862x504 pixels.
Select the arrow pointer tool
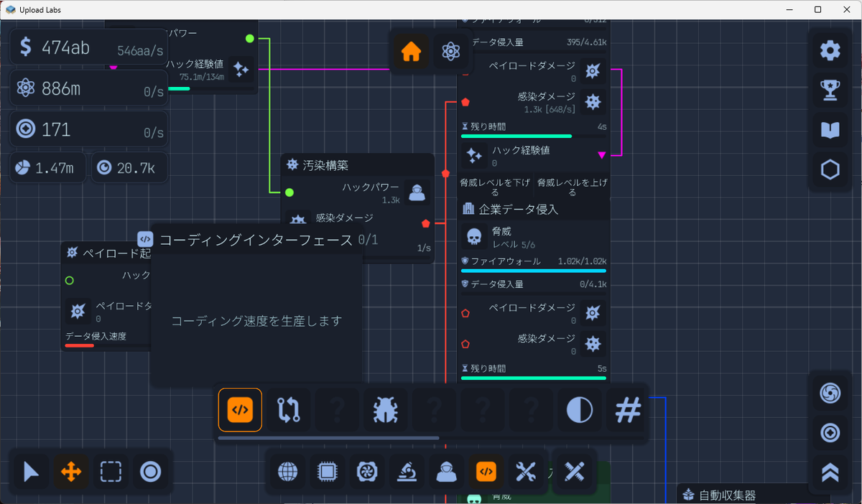click(32, 472)
